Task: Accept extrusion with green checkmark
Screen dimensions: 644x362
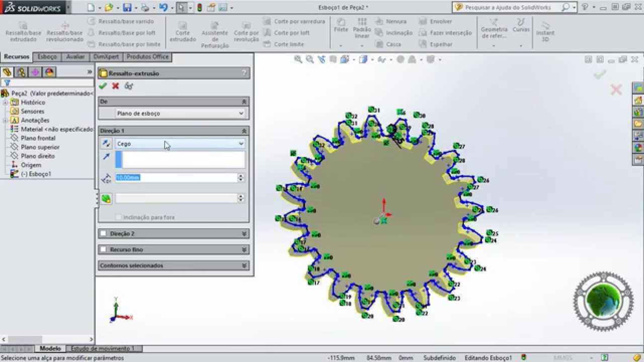Action: pos(103,86)
